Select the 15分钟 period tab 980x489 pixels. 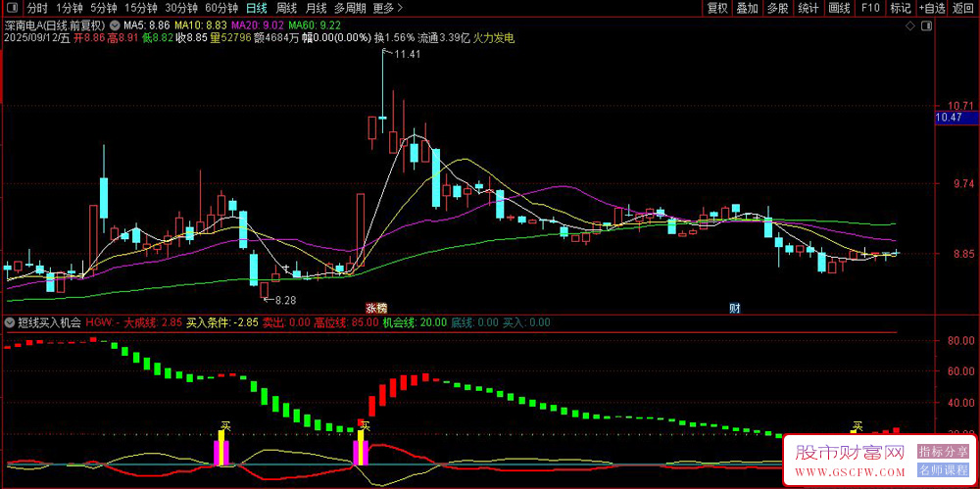[140, 8]
